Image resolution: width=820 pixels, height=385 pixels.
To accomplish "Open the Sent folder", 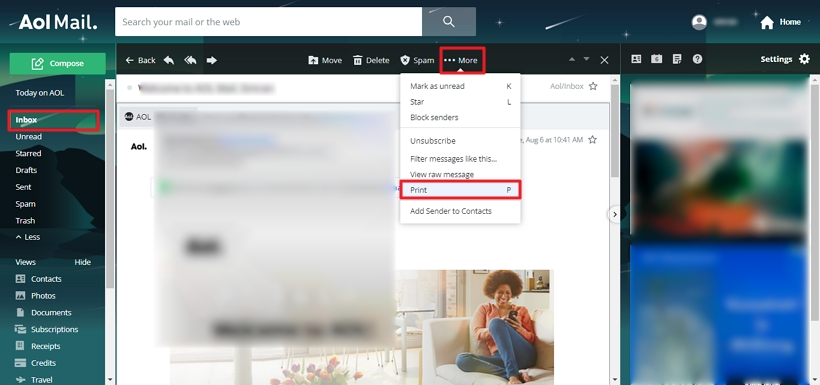I will coord(23,187).
